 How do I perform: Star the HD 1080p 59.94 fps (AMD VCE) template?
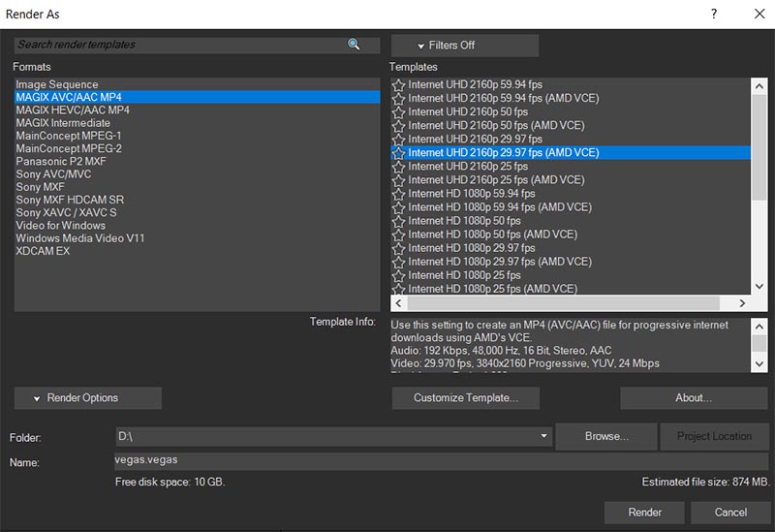(x=398, y=207)
